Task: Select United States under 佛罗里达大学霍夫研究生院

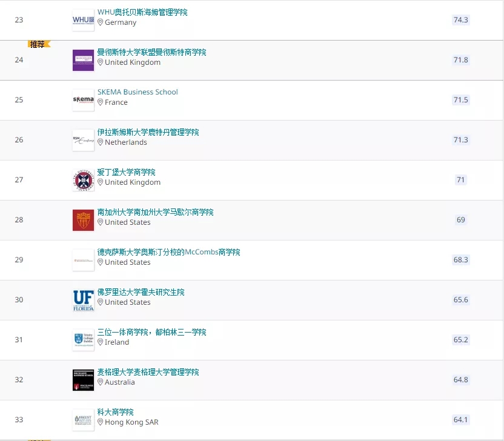Action: tap(128, 302)
